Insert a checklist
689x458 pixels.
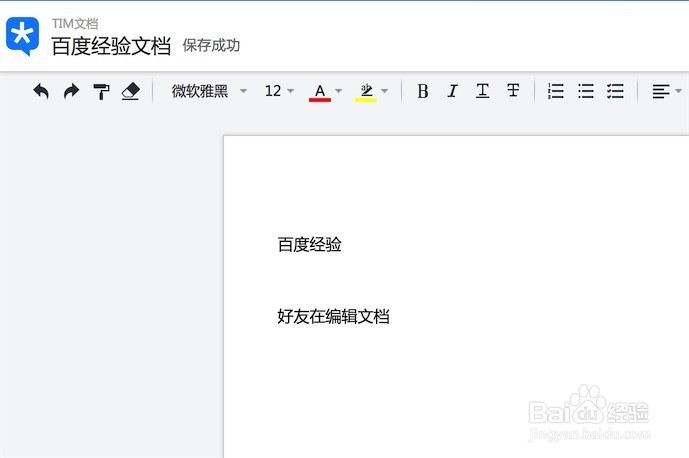[x=615, y=91]
